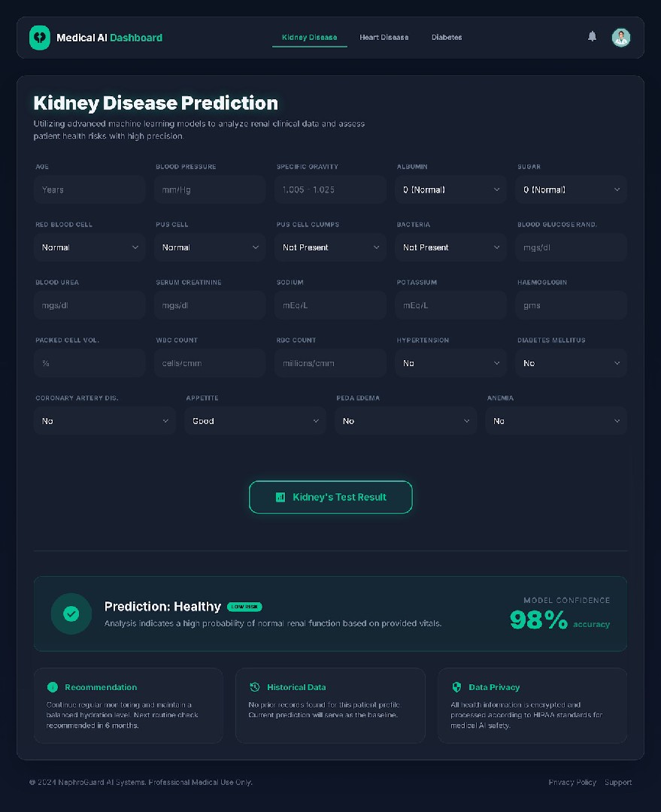Open the Peda Edema dropdown
Viewport: 661px width, 812px height.
[405, 421]
